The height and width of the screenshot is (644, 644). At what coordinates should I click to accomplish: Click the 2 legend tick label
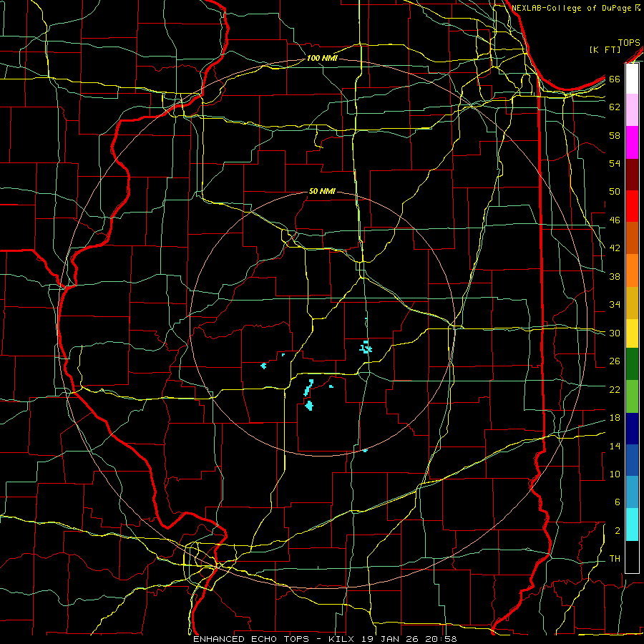[617, 531]
